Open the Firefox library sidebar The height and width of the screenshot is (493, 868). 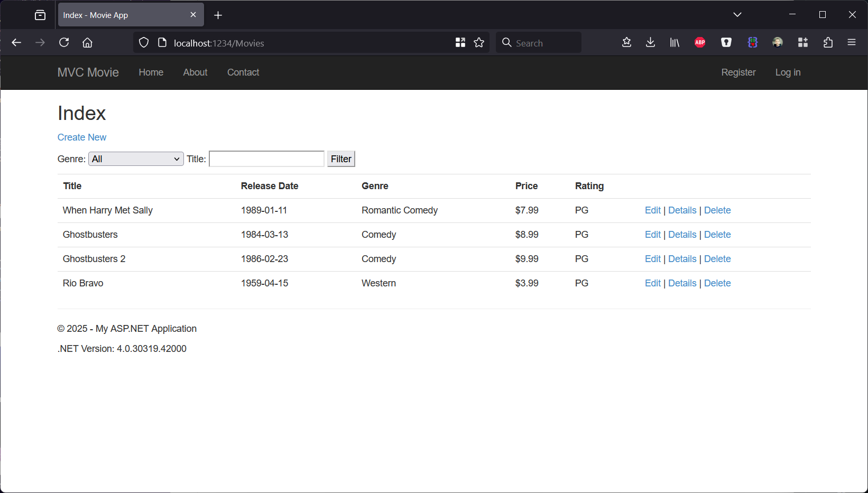pos(675,42)
